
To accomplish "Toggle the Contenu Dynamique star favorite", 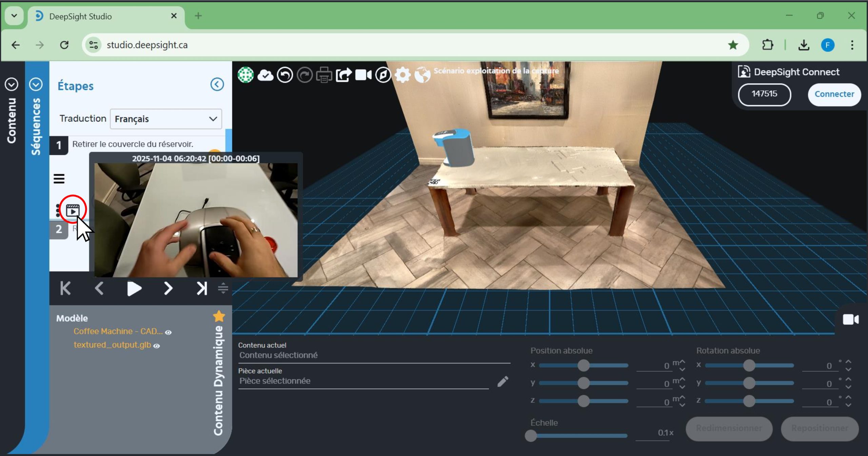I will [x=219, y=316].
